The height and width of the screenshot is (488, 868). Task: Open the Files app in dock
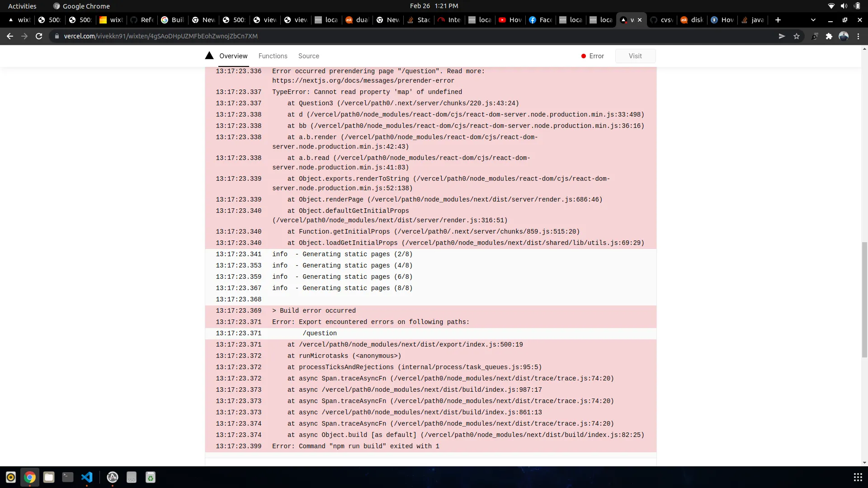49,477
